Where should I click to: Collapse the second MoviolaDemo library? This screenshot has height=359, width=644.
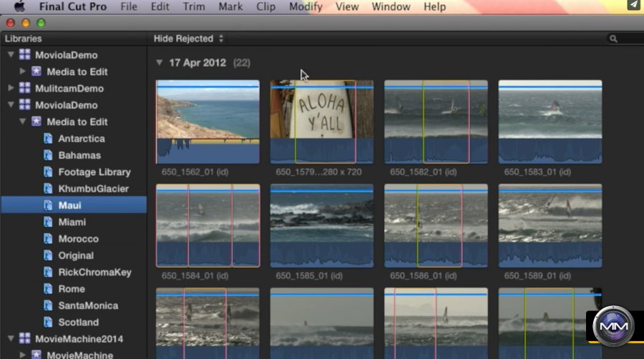coord(11,104)
